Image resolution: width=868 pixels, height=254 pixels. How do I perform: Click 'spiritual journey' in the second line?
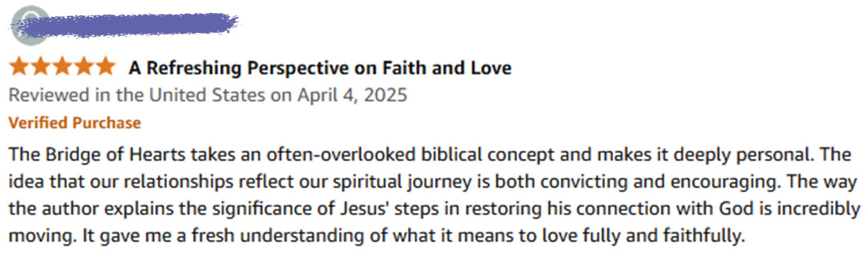tap(402, 182)
